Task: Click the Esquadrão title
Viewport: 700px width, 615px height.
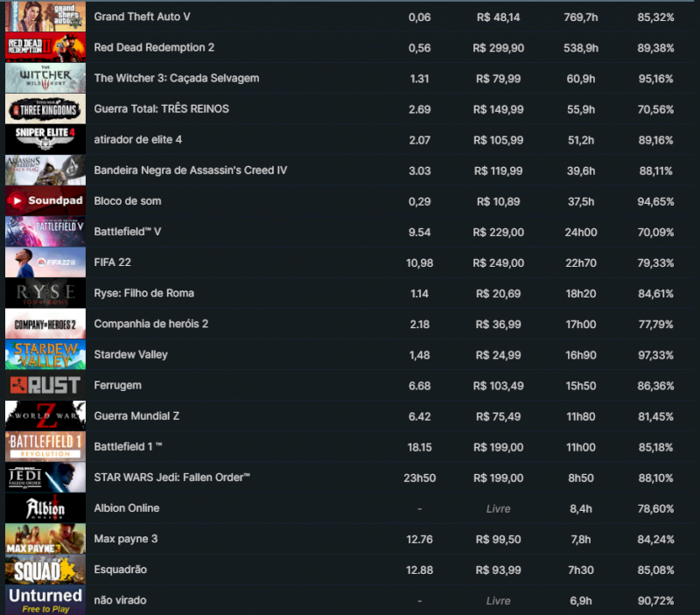Action: 121,570
